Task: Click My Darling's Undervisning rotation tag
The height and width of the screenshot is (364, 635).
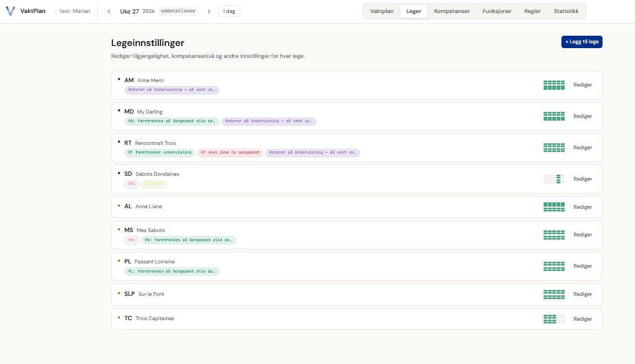Action: click(x=268, y=121)
